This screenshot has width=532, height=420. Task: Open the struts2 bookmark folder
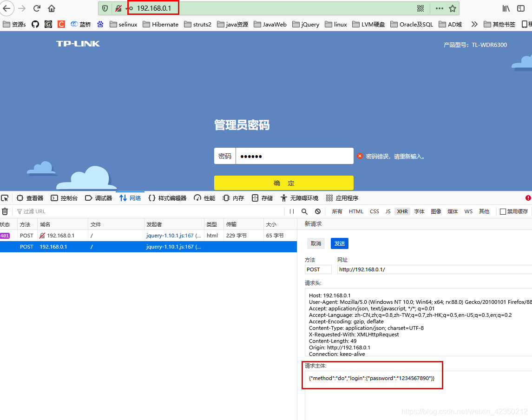[x=197, y=24]
